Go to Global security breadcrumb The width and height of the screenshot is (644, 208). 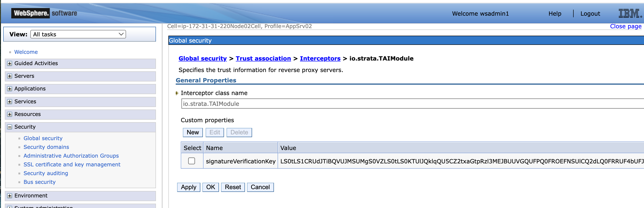202,58
